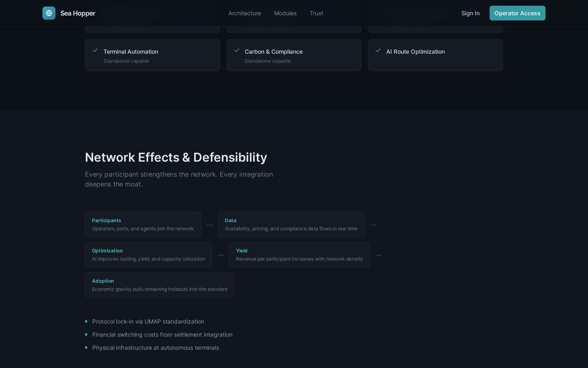588x368 pixels.
Task: Click the Network Effects & Defensibility heading
Action: coord(176,157)
